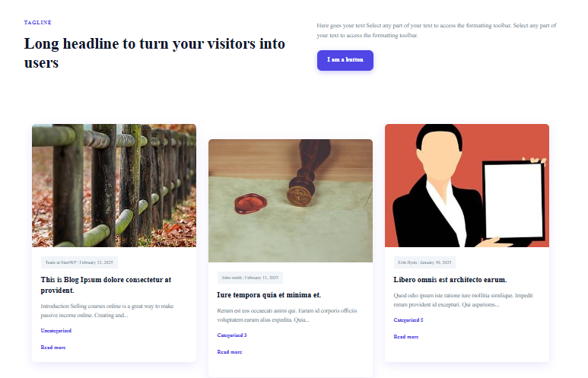Screen dimensions: 588x378
Task: Click Read more on the Libero omnis post
Action: (405, 337)
